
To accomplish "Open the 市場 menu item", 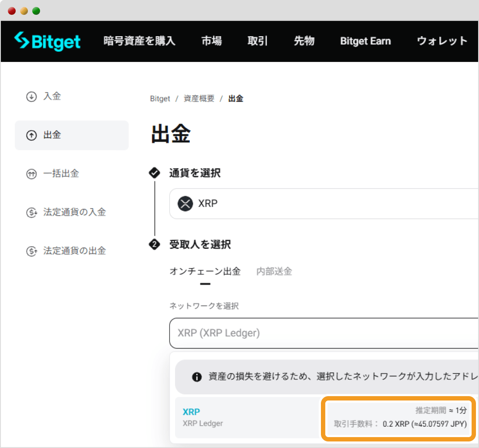I will coord(212,41).
